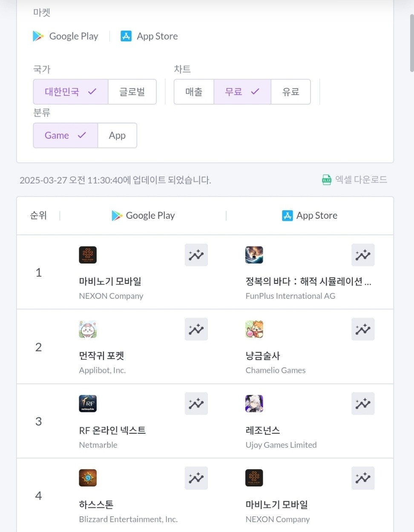Select 매출 chart type
414x532 pixels.
tap(194, 92)
